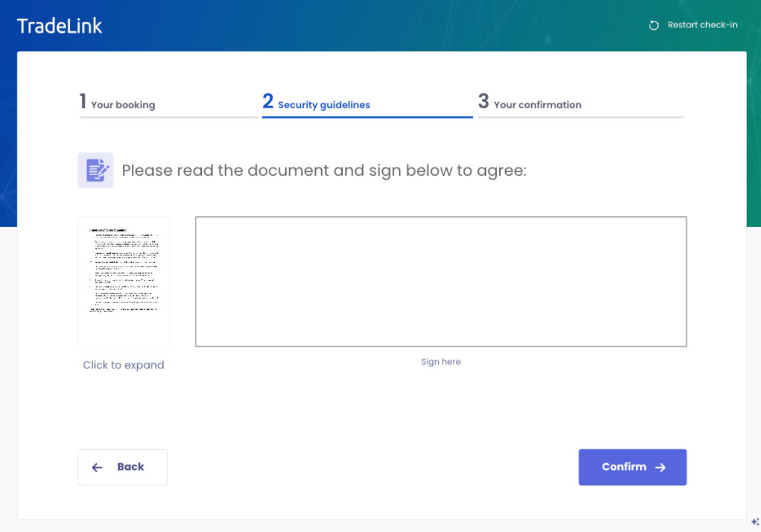Restart check-in via the text link
The height and width of the screenshot is (532, 761).
point(702,25)
